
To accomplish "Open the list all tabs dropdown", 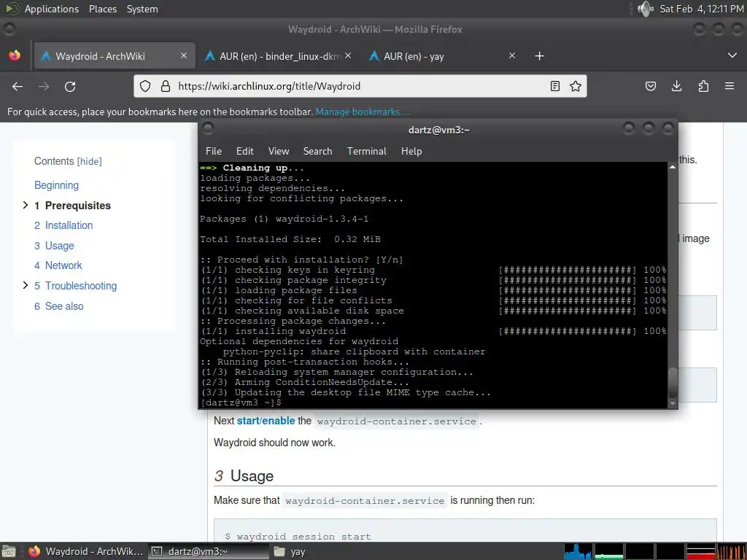I will pyautogui.click(x=732, y=55).
